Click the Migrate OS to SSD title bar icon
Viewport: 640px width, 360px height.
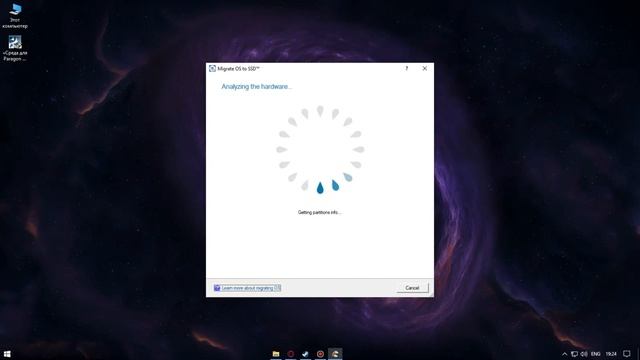click(x=212, y=69)
